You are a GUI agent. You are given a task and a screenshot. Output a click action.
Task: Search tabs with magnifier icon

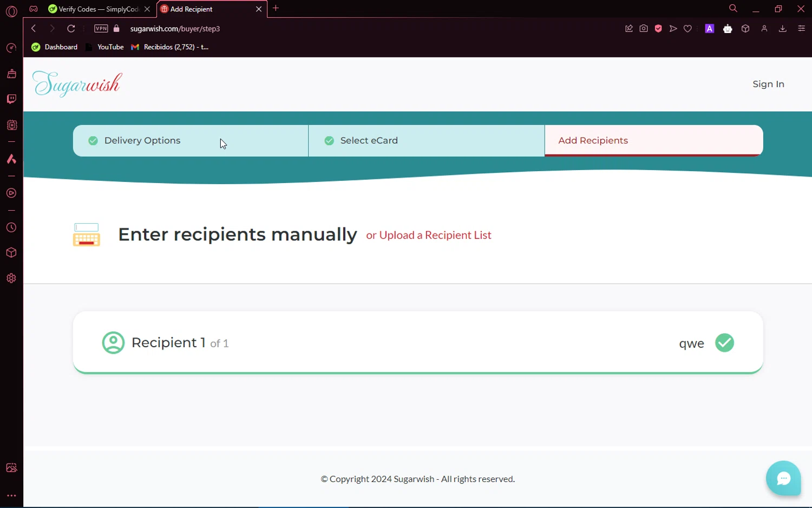click(733, 8)
